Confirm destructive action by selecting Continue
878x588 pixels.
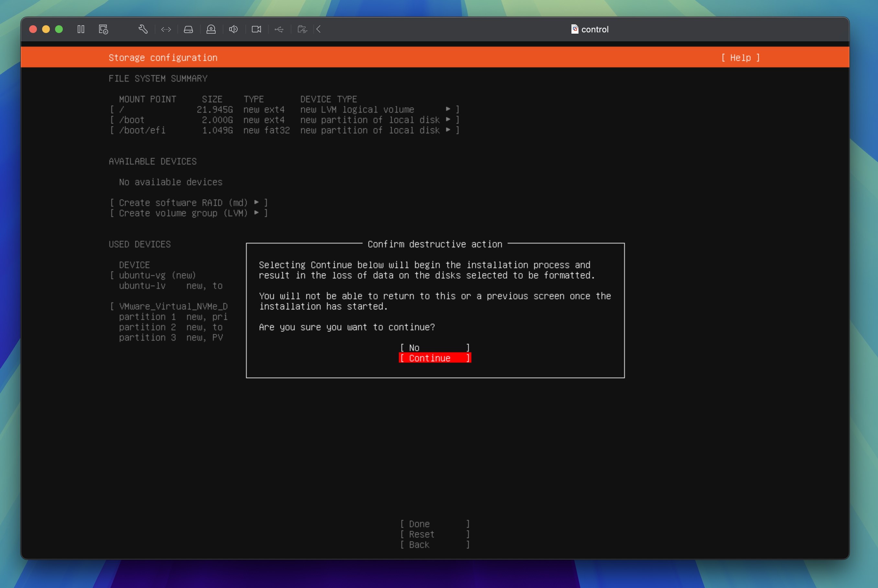[x=434, y=358]
